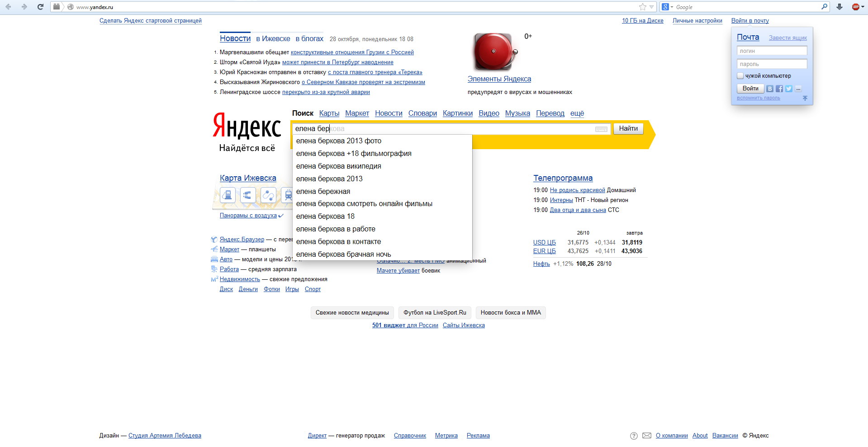This screenshot has width=868, height=447.
Task: Click Футбол на LiveSport.Ru button
Action: coord(435,313)
